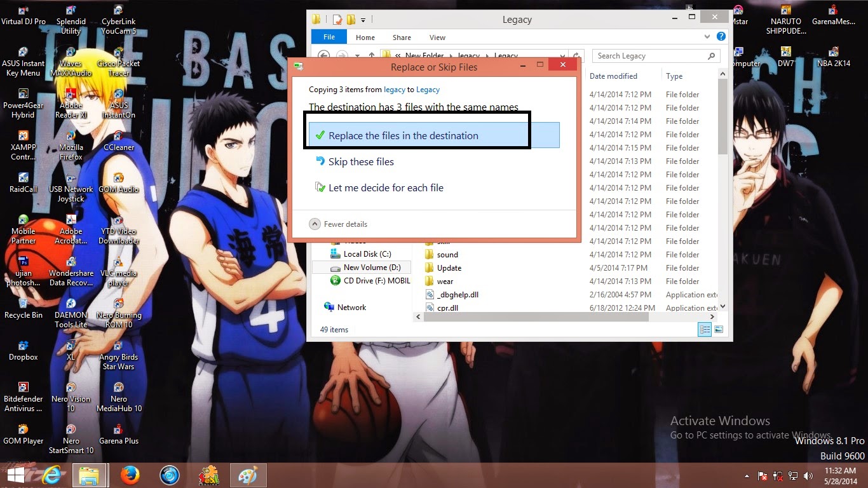Select CyberLink YouCam 5 desktop icon

coord(119,20)
